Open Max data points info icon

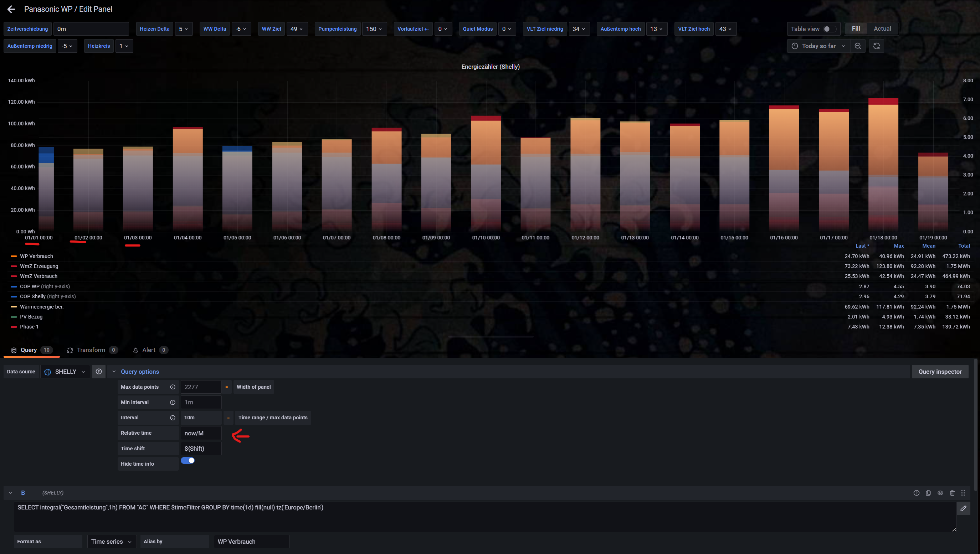[x=173, y=387]
